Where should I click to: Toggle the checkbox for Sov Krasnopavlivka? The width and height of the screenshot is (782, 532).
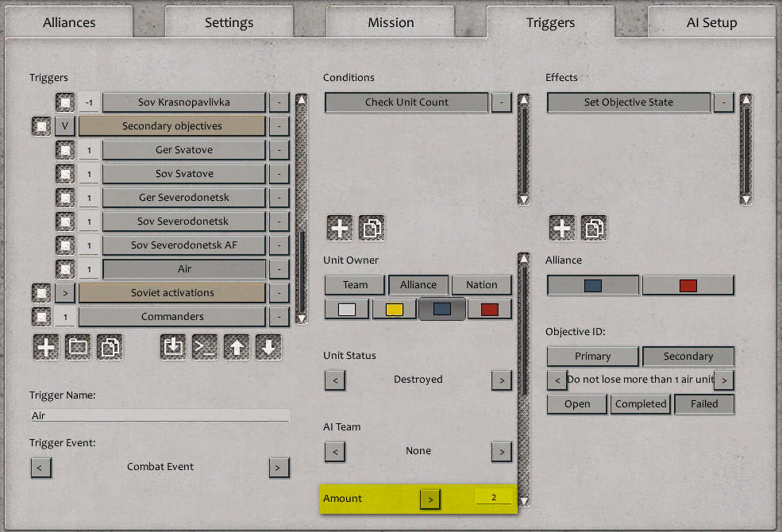pos(65,102)
